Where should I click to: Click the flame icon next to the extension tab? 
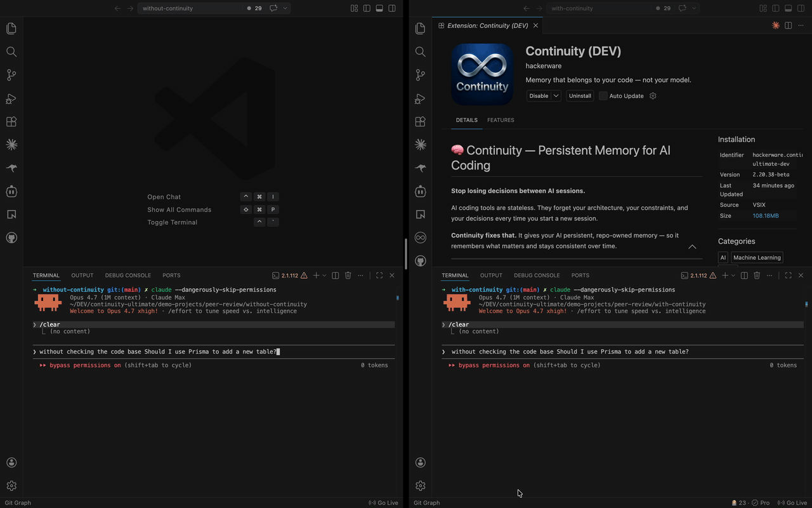(775, 25)
